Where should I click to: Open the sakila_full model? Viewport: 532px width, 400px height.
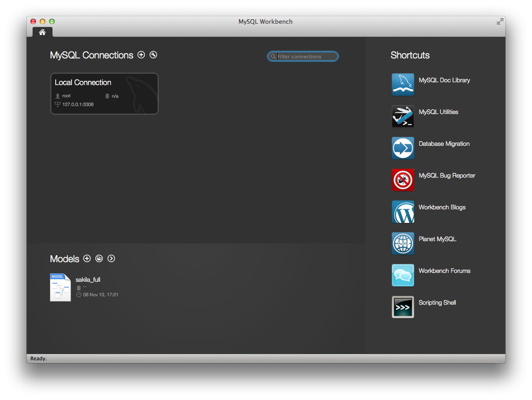(60, 286)
